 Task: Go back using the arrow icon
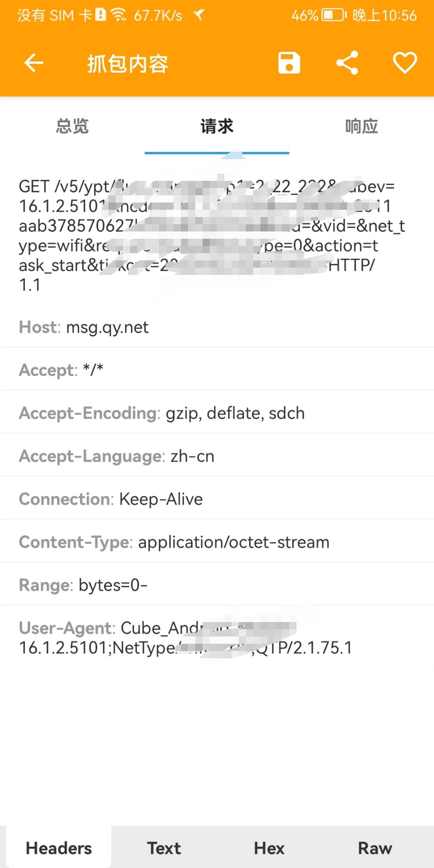pyautogui.click(x=34, y=63)
